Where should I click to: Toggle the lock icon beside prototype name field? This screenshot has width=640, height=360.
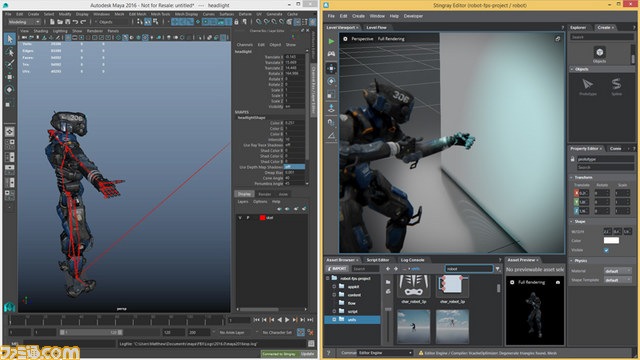coord(573,159)
